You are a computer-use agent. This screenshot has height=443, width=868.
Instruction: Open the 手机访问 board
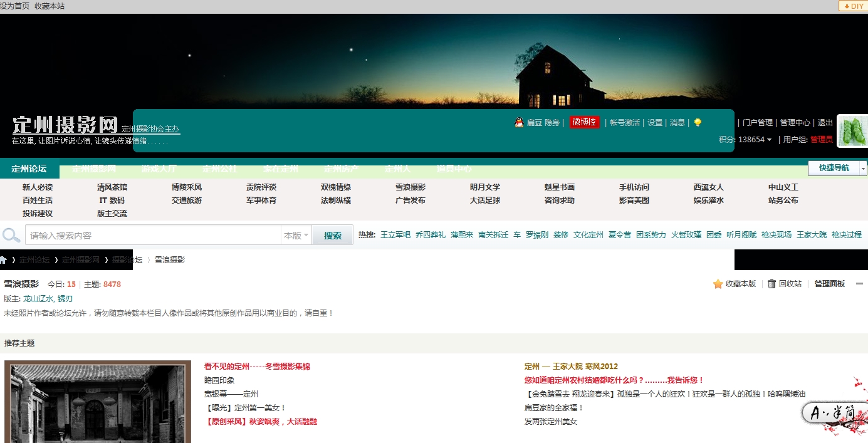coord(634,187)
